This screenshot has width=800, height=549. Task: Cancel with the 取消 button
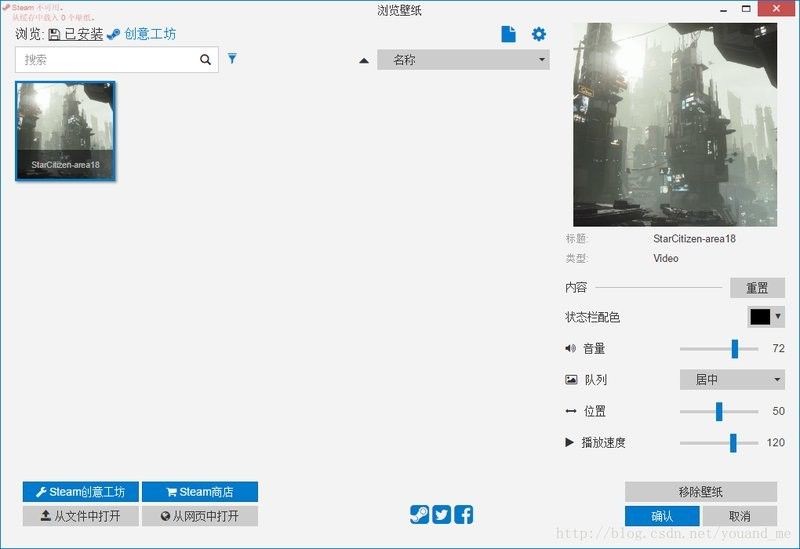(740, 516)
